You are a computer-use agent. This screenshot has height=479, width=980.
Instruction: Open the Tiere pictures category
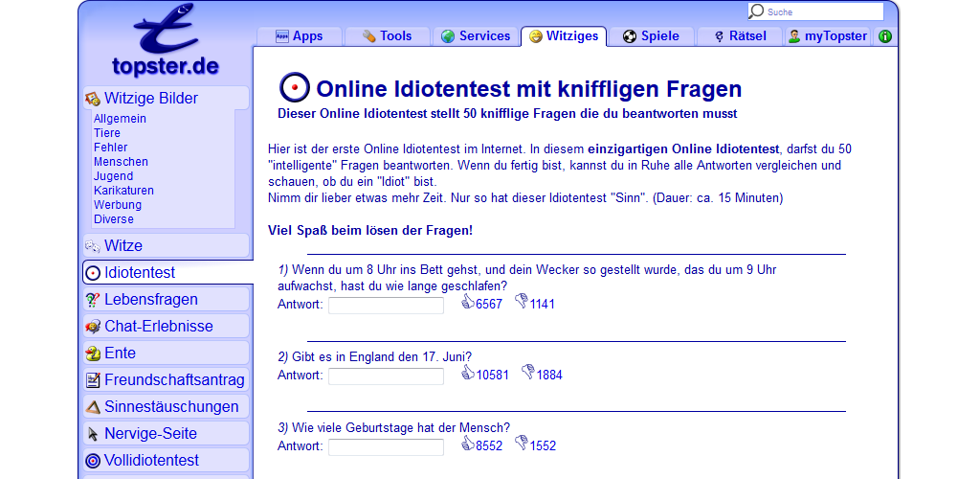pyautogui.click(x=107, y=133)
